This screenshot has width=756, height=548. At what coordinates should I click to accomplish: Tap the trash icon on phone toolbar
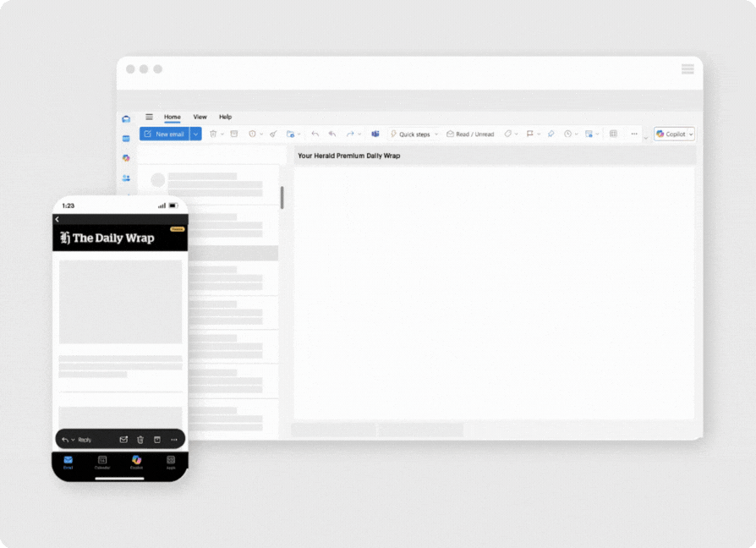(140, 440)
